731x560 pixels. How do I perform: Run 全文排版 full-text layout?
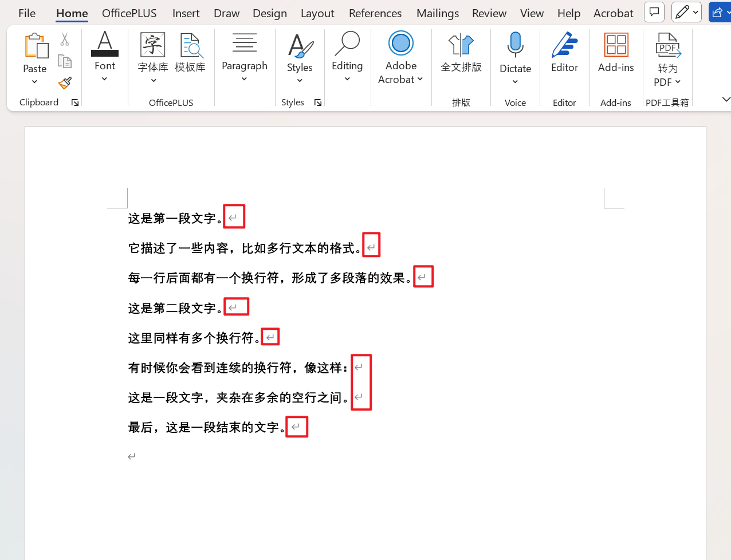[x=461, y=53]
